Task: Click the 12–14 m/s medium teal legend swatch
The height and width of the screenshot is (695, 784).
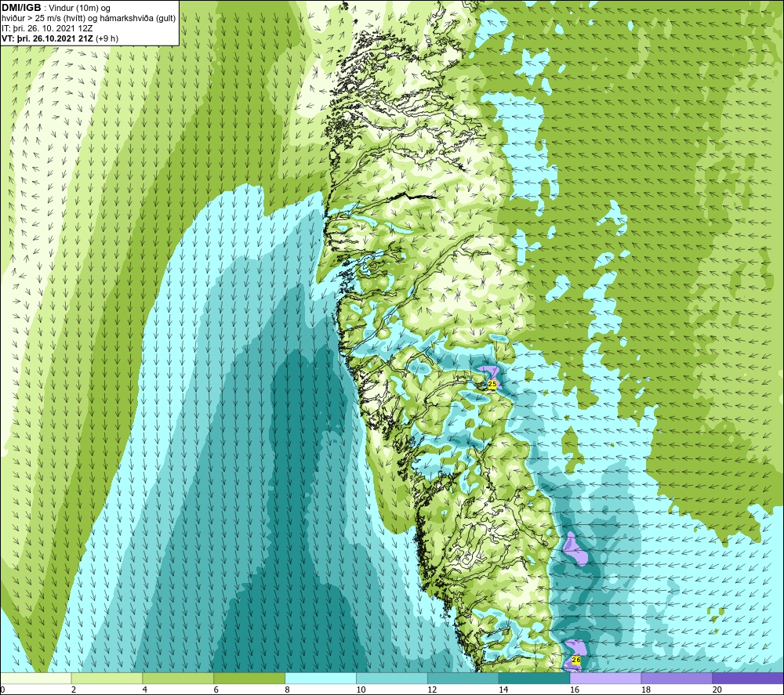Action: coord(463,678)
